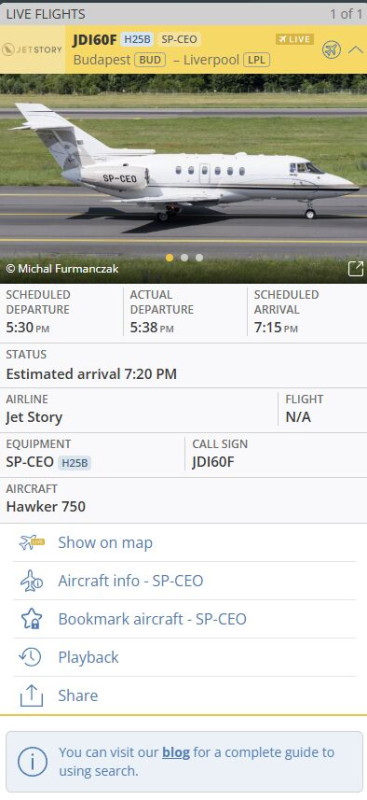This screenshot has width=367, height=800.
Task: Click the Jet Story airline logo
Action: coord(32,49)
